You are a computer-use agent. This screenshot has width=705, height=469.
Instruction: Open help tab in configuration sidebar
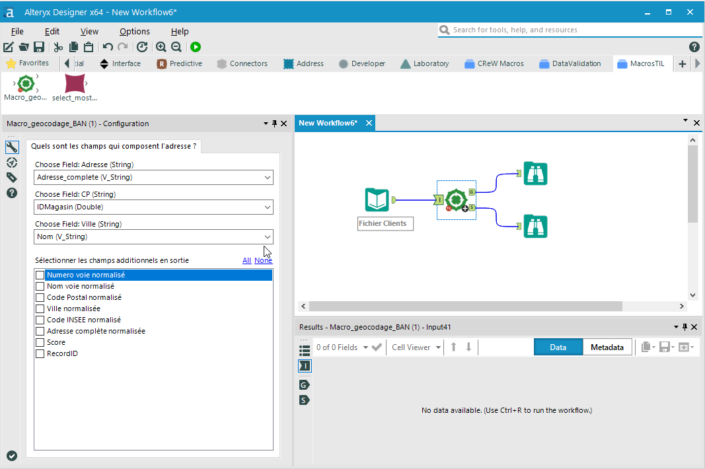tap(12, 193)
